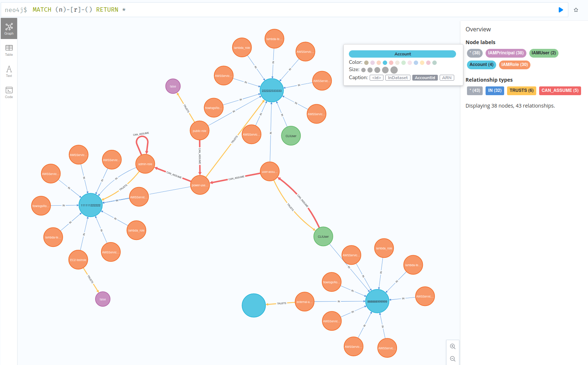This screenshot has width=588, height=365.
Task: Open the Table view in the sidebar
Action: click(x=9, y=50)
